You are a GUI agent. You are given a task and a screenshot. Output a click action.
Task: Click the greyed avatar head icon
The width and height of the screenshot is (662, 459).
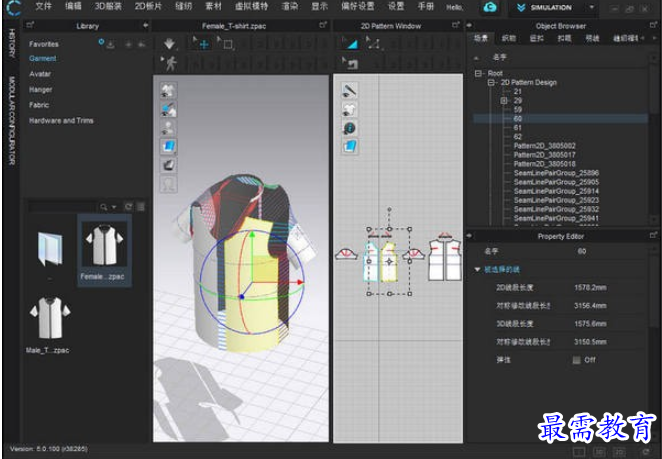169,184
